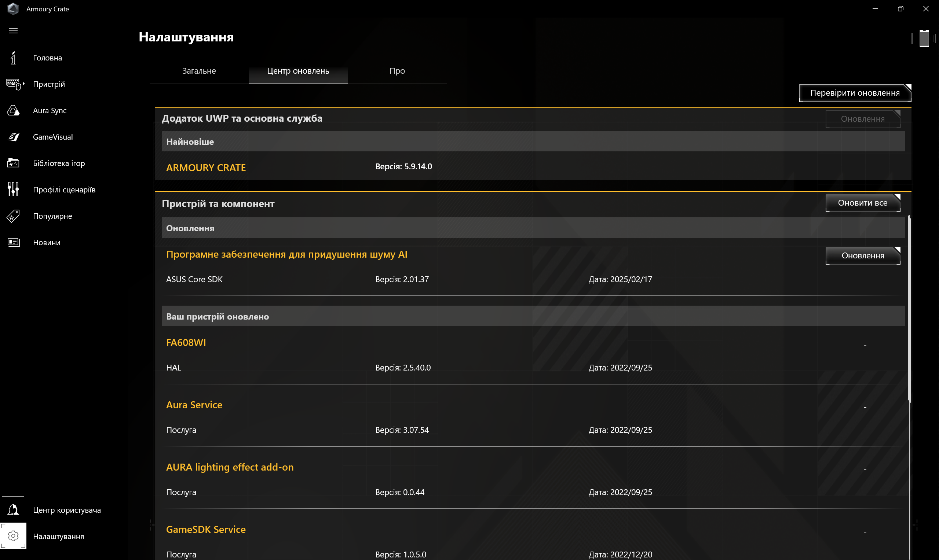Click the component list vertical scrollbar
Screen dimensions: 939x560
tap(909, 309)
